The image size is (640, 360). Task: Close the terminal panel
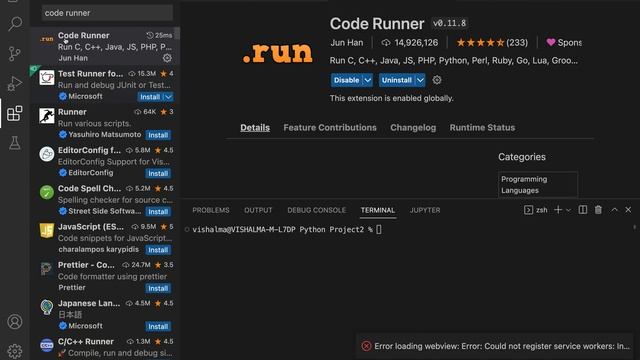pos(628,210)
